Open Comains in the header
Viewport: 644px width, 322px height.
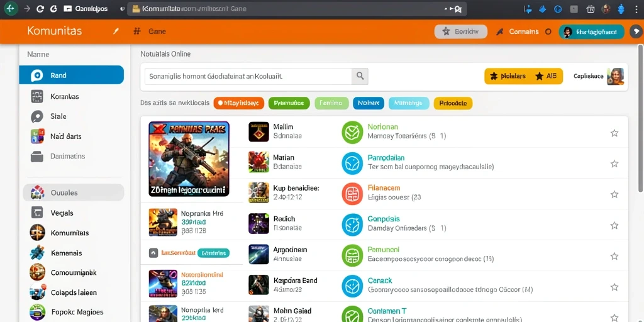pyautogui.click(x=523, y=31)
